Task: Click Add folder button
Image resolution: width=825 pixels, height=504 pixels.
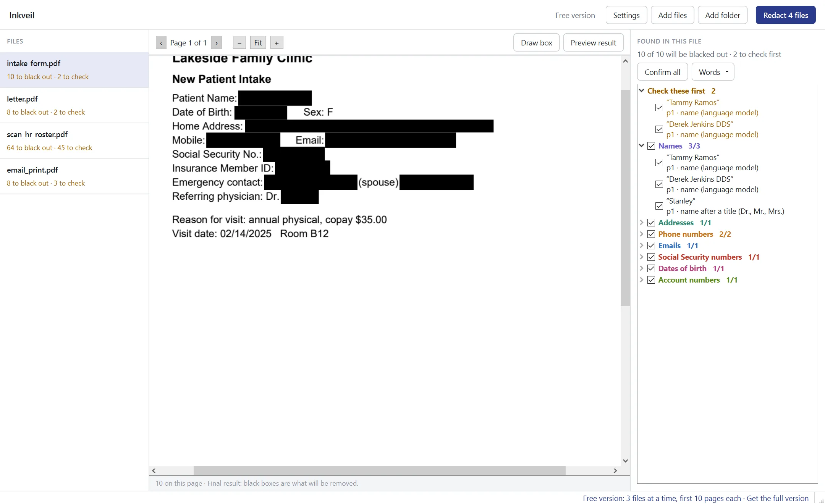Action: point(722,15)
